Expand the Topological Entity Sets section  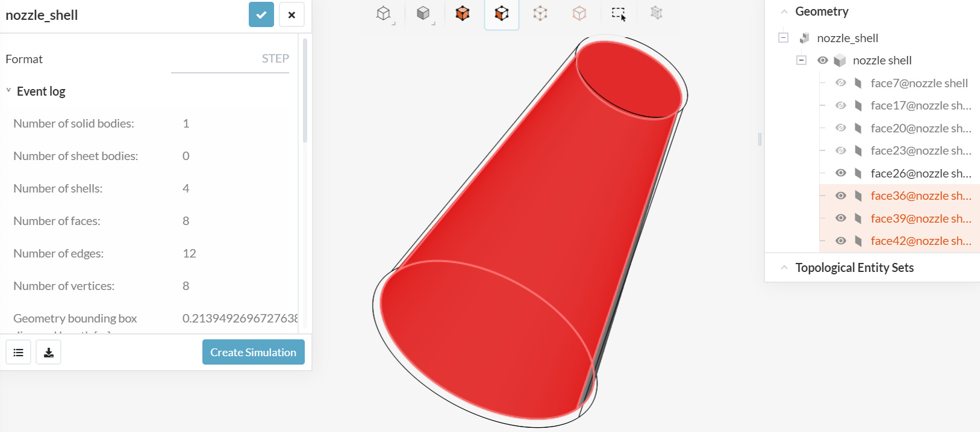point(784,268)
